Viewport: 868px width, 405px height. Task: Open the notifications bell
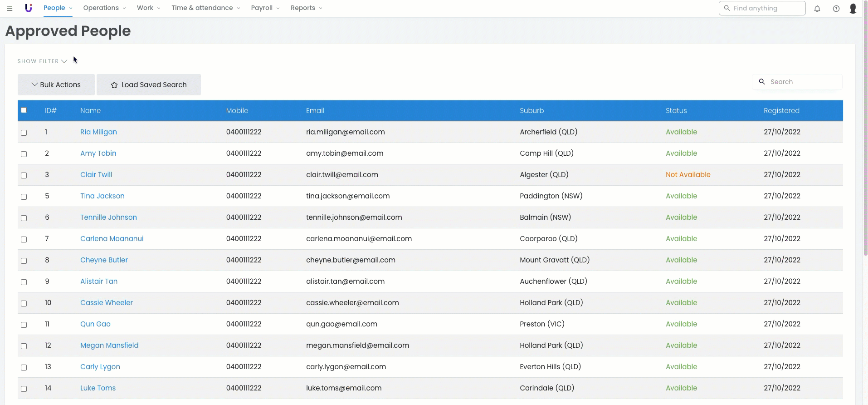pyautogui.click(x=817, y=9)
